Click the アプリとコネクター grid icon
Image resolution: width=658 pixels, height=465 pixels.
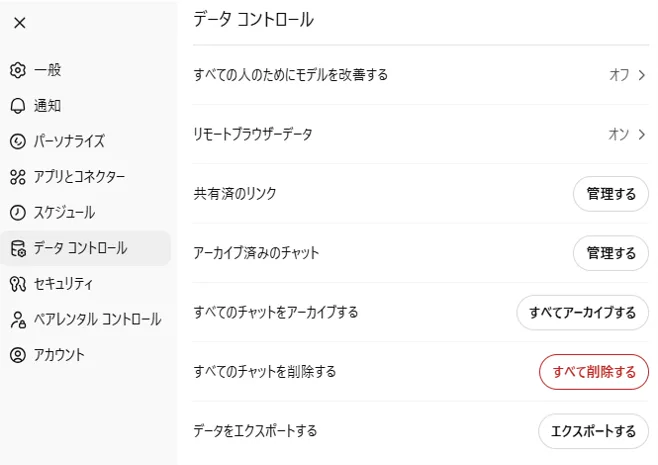(x=17, y=177)
